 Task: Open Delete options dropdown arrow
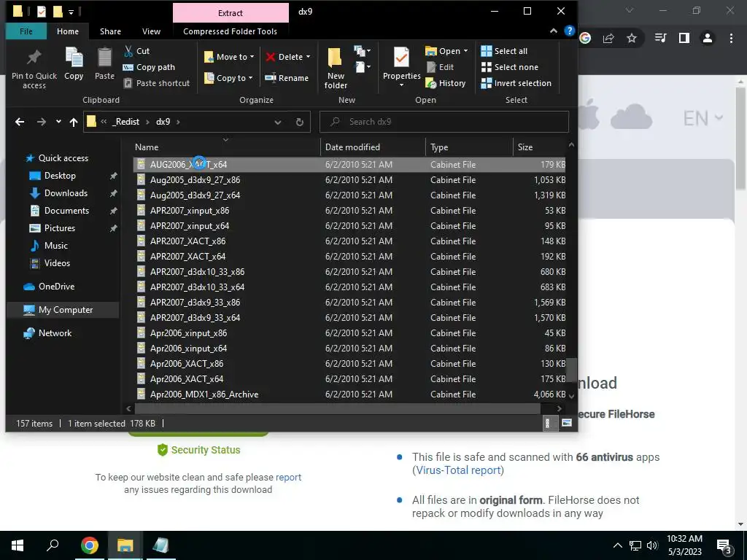309,57
